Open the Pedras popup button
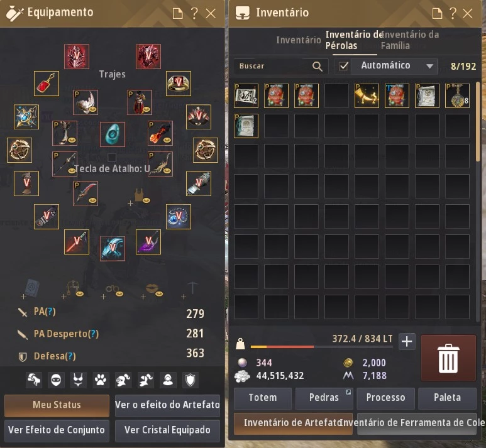 324,398
